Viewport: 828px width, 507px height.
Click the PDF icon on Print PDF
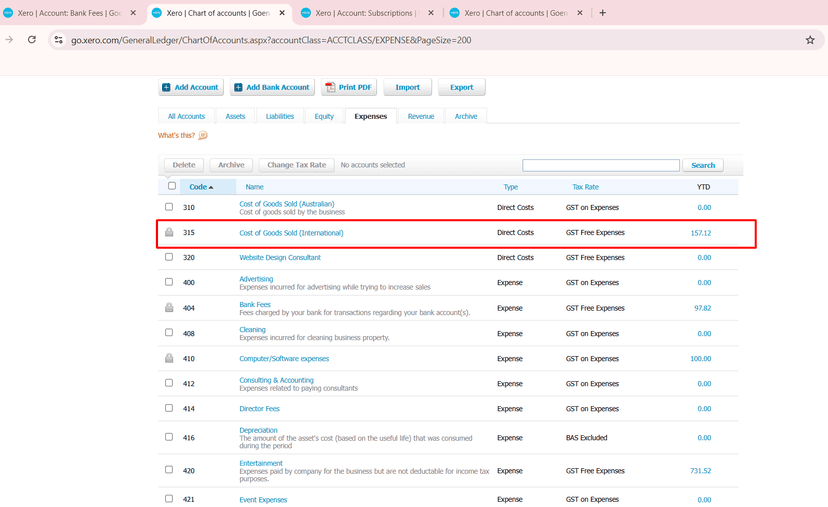pos(330,88)
